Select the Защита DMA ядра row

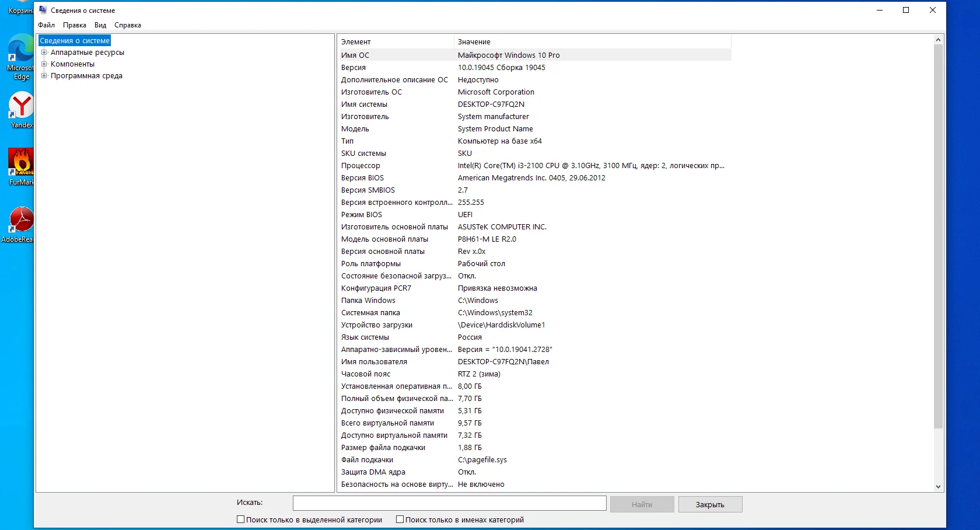534,472
